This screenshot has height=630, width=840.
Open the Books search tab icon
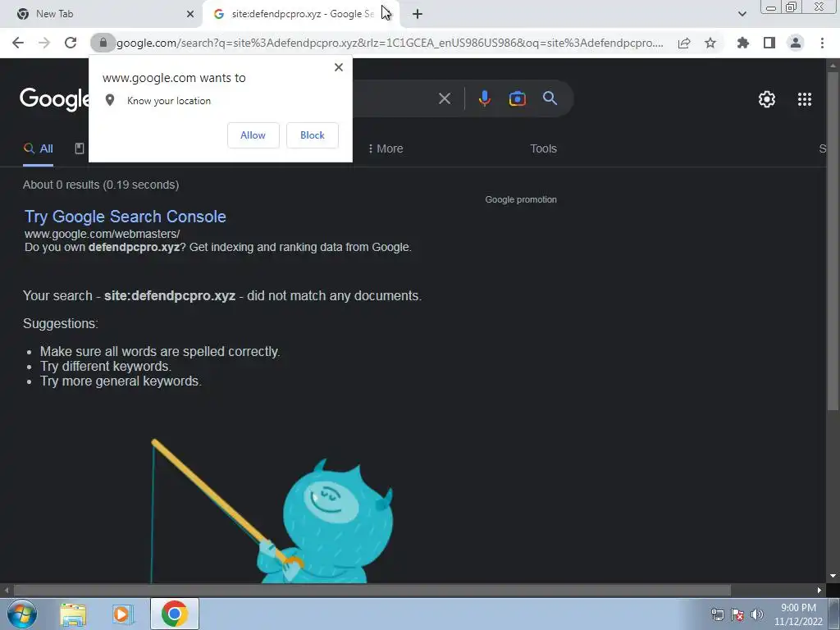[x=80, y=148]
